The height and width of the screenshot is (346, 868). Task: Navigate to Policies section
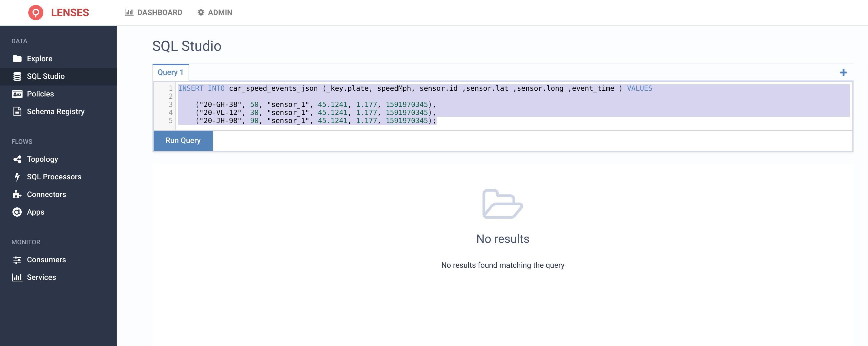[x=40, y=93]
